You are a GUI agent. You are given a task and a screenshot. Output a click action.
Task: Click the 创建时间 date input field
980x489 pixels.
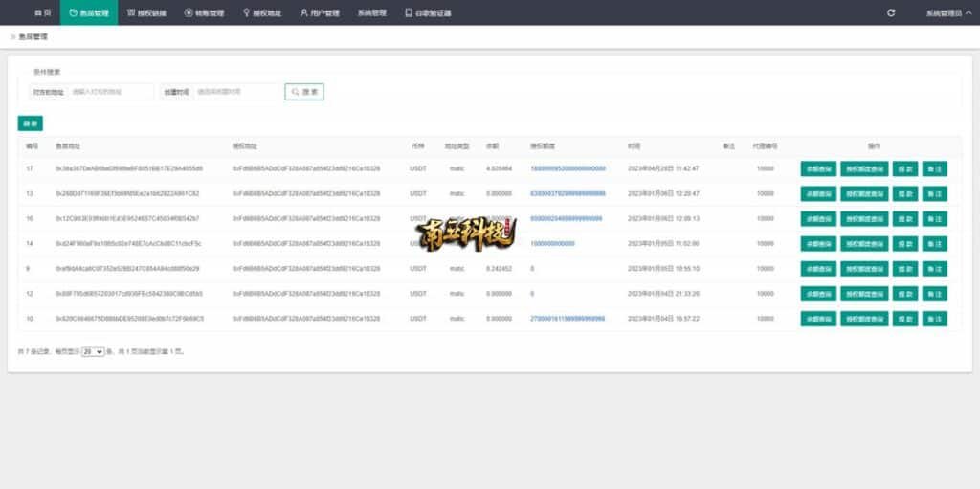coord(237,92)
